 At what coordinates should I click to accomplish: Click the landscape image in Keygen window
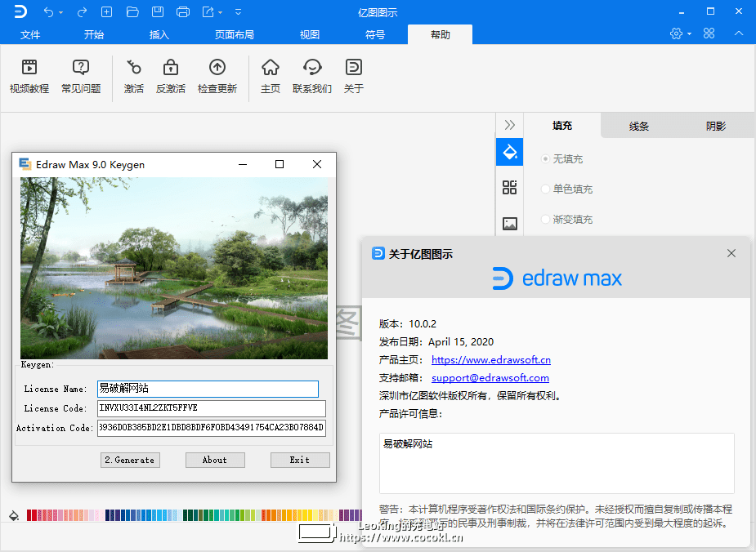[174, 269]
